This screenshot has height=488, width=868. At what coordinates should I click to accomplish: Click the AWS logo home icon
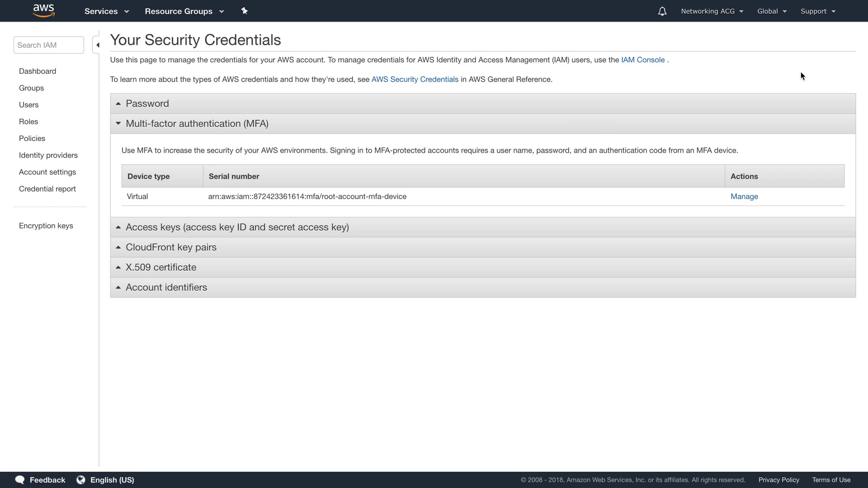click(x=44, y=11)
